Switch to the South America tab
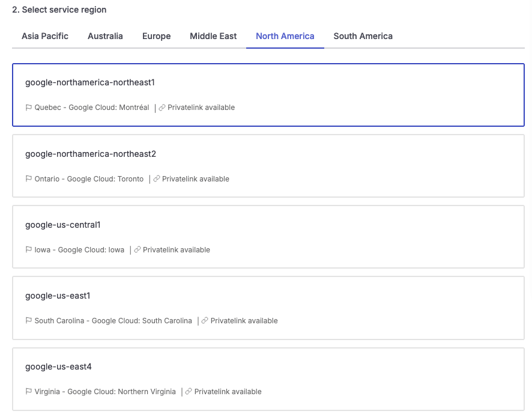 point(363,36)
